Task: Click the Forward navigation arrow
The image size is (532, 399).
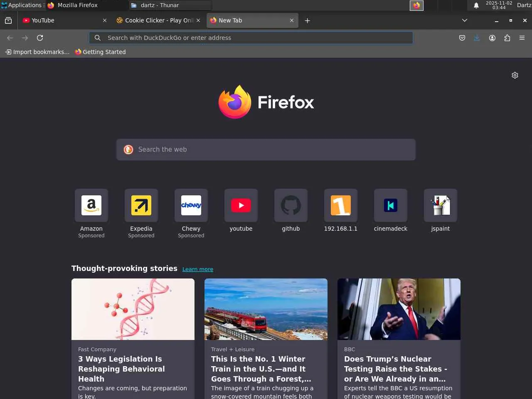Action: (25, 38)
